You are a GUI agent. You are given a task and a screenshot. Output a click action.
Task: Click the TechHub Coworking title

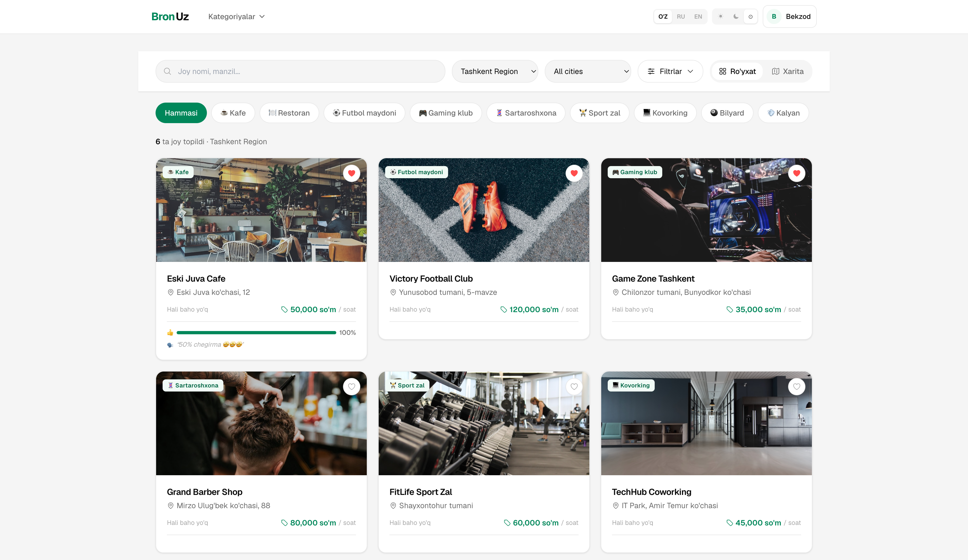coord(651,492)
